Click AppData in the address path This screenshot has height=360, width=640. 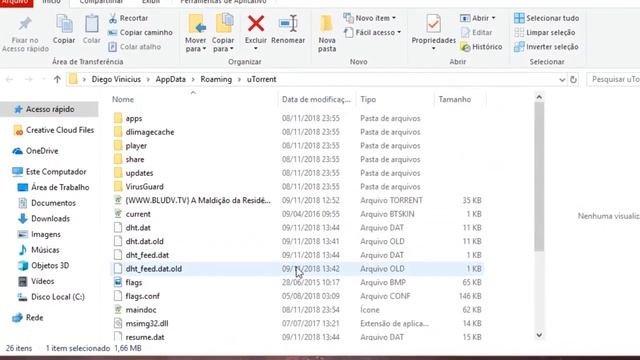[x=171, y=79]
